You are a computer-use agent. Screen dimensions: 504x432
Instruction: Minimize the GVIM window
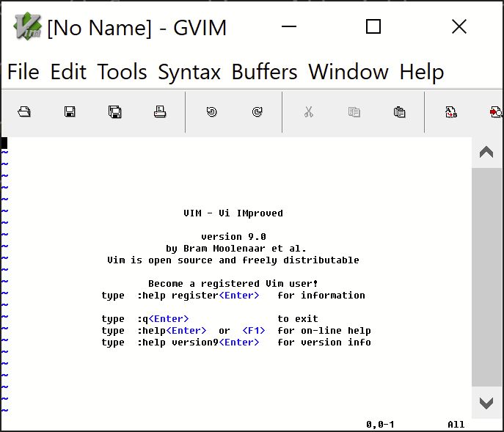(288, 26)
